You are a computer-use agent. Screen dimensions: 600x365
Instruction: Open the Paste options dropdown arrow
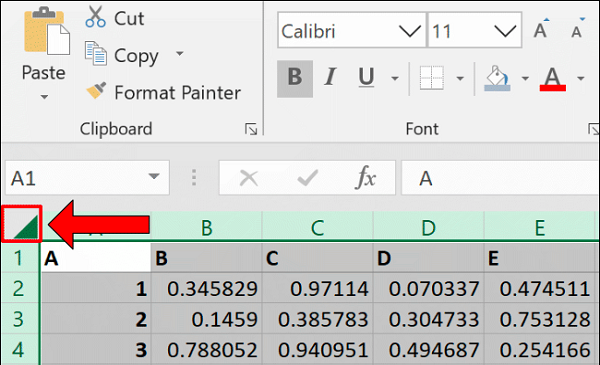point(44,97)
